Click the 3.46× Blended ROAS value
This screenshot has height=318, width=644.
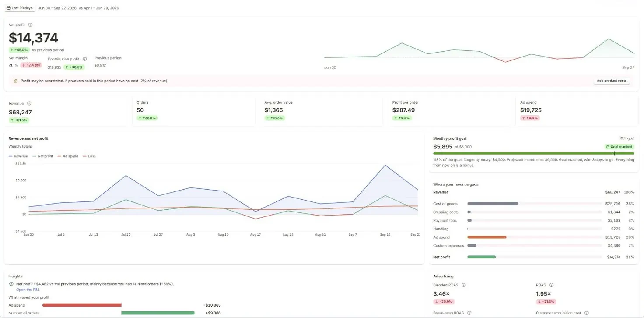441,294
